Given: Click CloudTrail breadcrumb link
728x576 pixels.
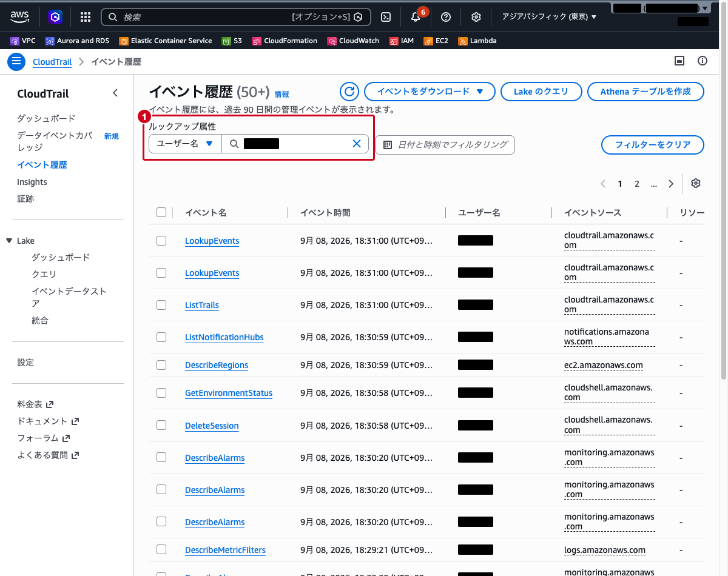Looking at the screenshot, I should pyautogui.click(x=52, y=62).
